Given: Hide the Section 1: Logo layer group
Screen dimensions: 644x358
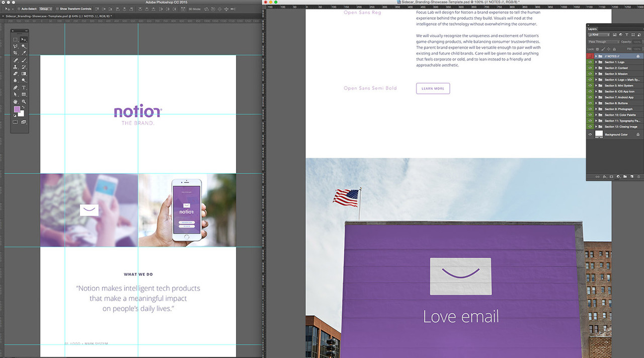Looking at the screenshot, I should pyautogui.click(x=590, y=62).
